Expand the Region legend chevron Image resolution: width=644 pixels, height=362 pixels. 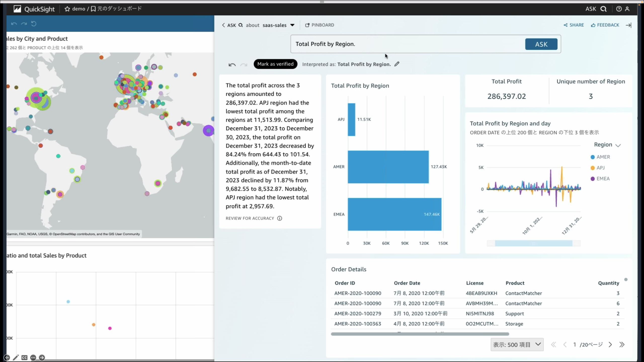(x=618, y=145)
